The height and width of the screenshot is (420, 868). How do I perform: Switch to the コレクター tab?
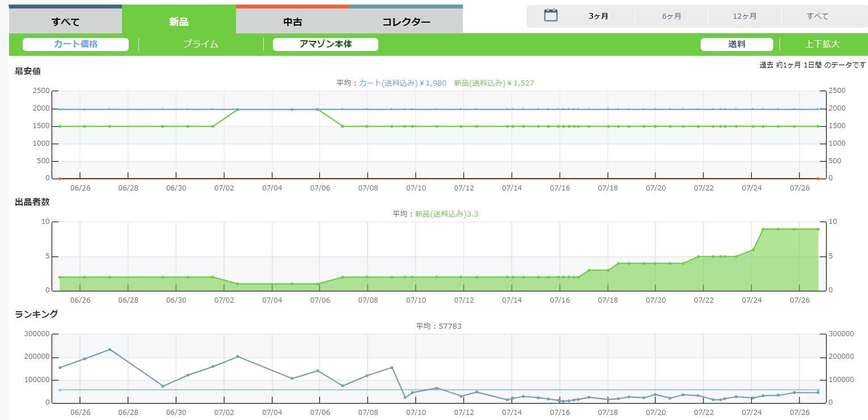[406, 22]
